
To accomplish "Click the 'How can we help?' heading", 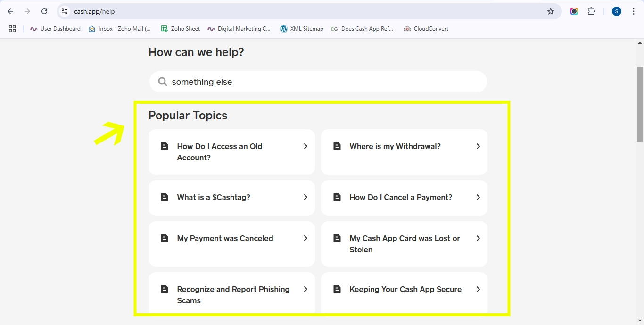I will (196, 52).
